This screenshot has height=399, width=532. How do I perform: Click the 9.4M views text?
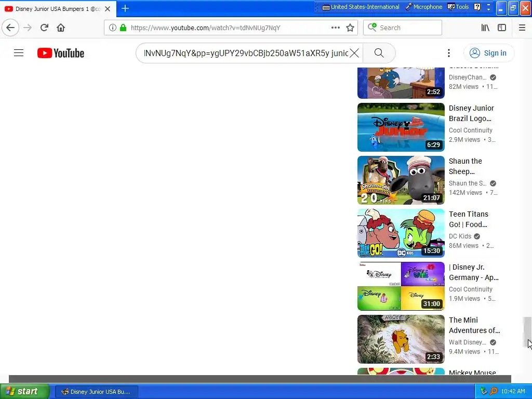(x=464, y=352)
